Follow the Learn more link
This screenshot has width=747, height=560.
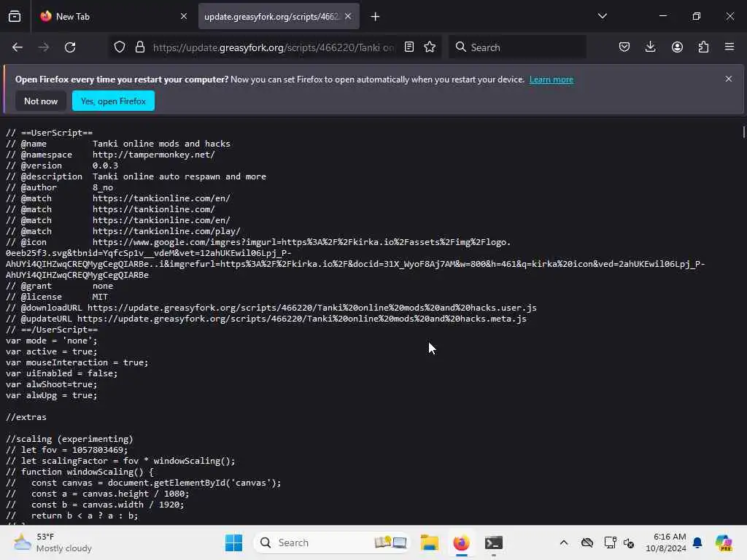[551, 79]
